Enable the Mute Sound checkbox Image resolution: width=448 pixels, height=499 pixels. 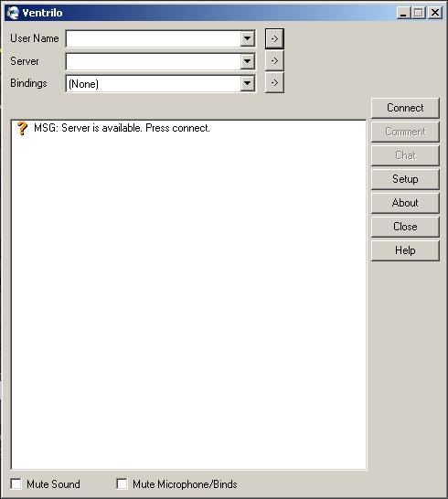[x=16, y=483]
